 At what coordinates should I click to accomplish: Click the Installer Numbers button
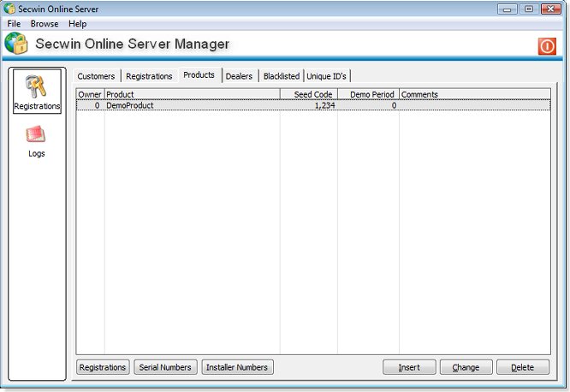pos(237,367)
